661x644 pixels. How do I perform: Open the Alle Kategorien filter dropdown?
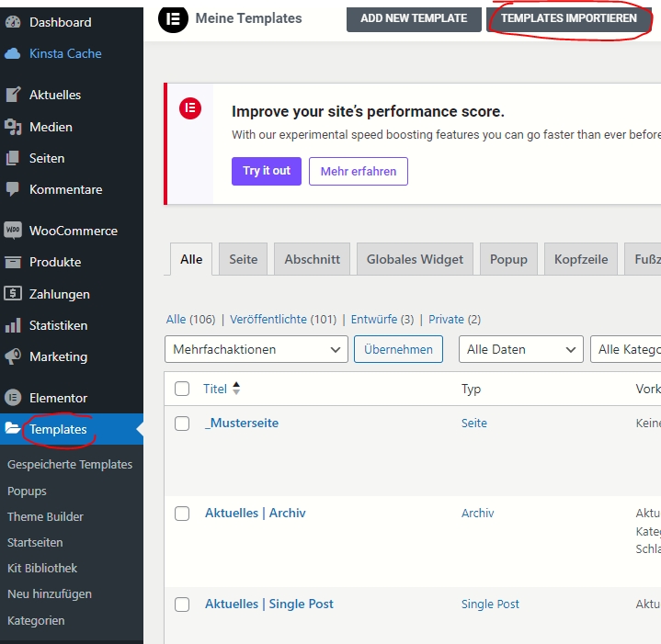click(626, 349)
